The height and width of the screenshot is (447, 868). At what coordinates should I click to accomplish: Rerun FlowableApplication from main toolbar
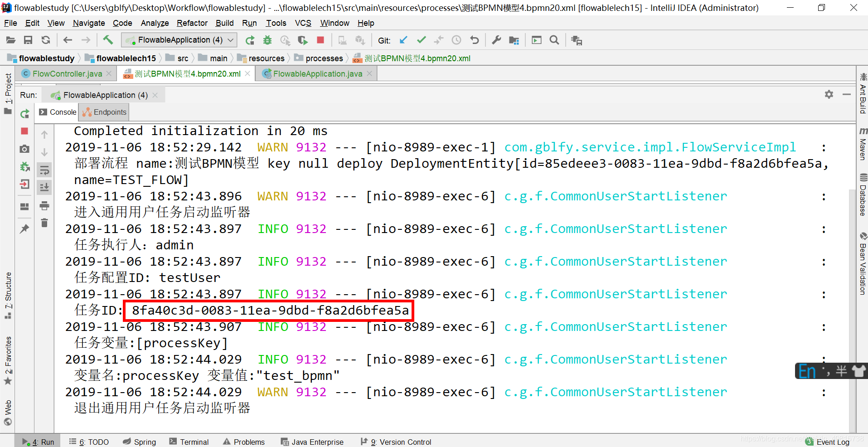pyautogui.click(x=250, y=40)
